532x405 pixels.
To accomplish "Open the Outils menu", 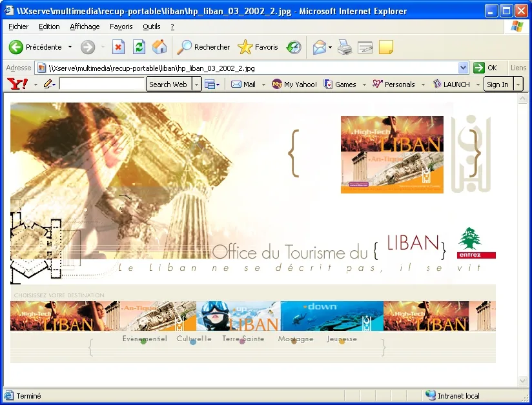I will (x=151, y=26).
